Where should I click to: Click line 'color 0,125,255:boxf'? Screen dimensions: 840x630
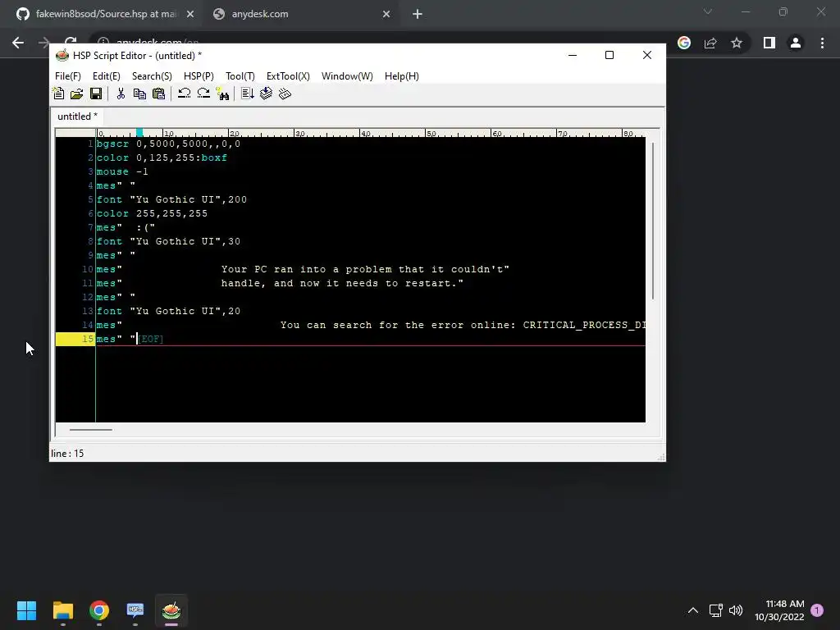point(162,157)
